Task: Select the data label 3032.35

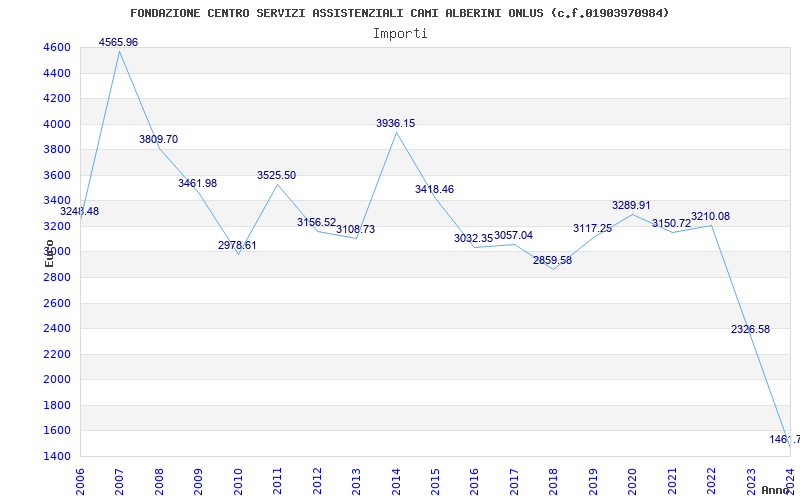Action: (x=474, y=238)
